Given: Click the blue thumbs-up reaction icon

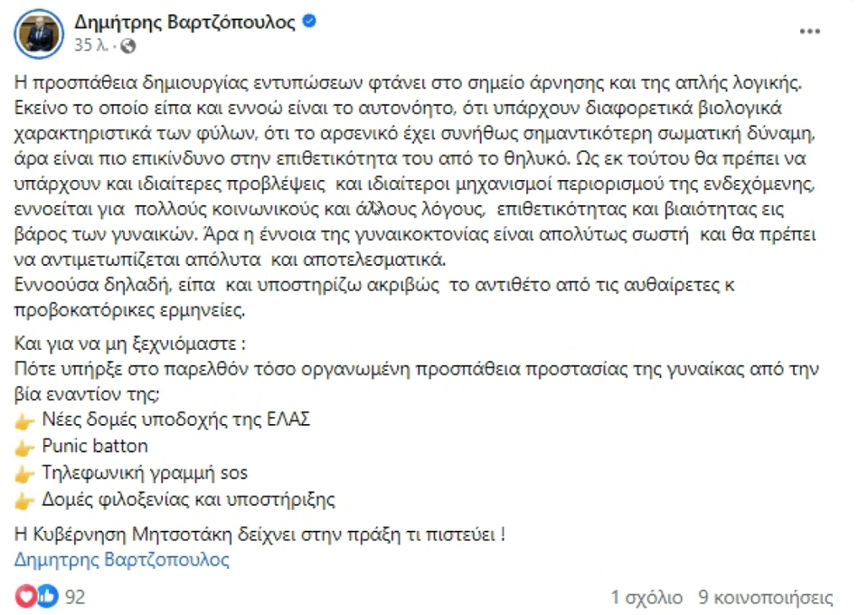Looking at the screenshot, I should tap(46, 596).
